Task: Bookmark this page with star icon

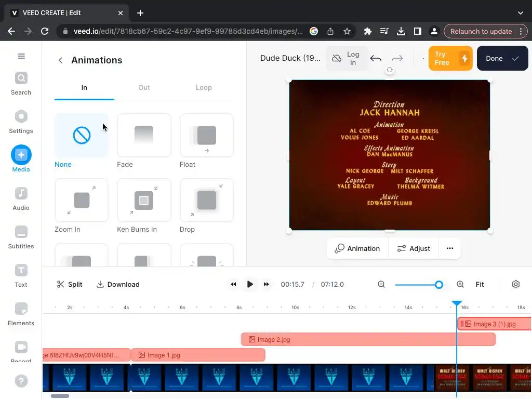Action: pyautogui.click(x=347, y=31)
